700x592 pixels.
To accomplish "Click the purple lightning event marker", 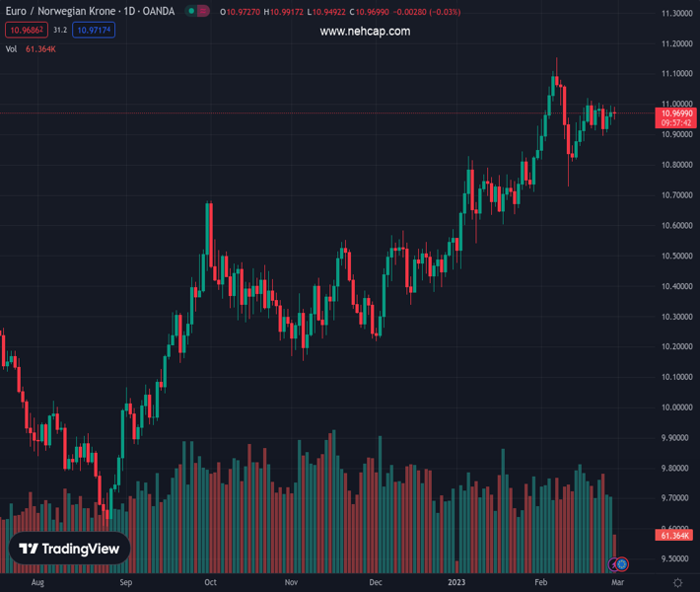I will (614, 564).
